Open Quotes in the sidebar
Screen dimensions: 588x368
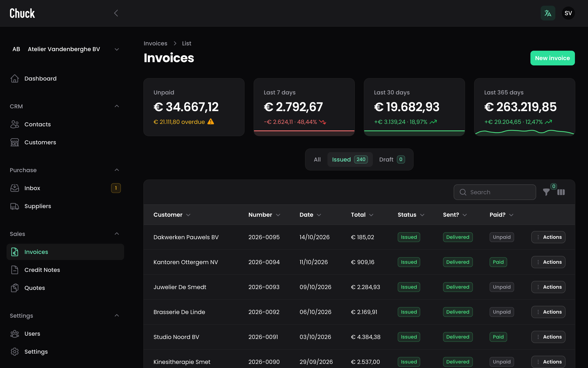click(65, 288)
